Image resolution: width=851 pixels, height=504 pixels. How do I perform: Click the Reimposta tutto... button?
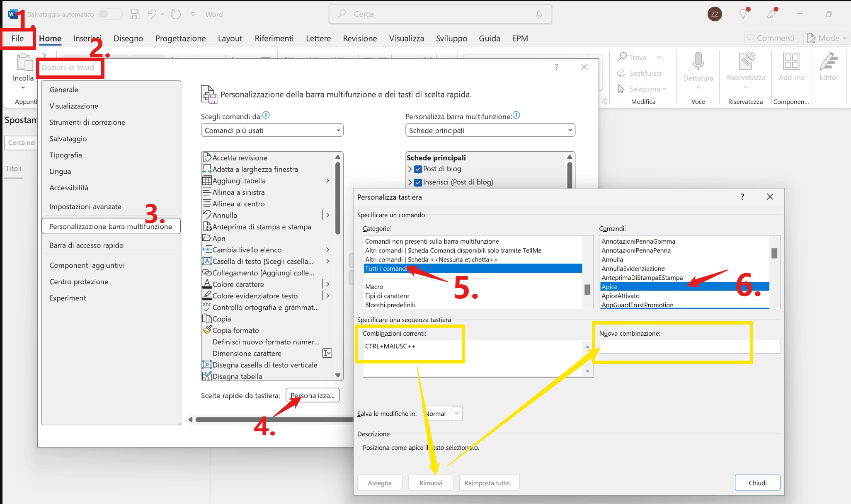click(x=489, y=483)
